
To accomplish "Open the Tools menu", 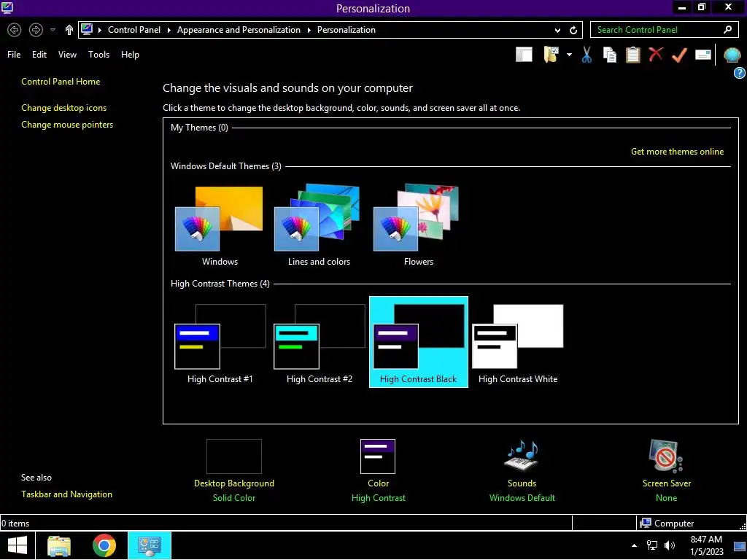I will (x=98, y=54).
